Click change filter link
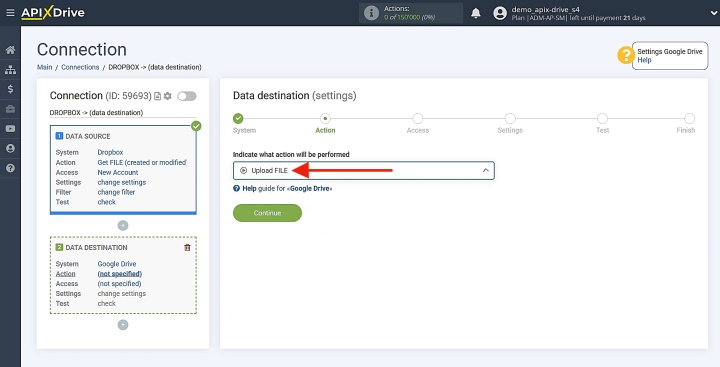Image resolution: width=720 pixels, height=367 pixels. (x=116, y=192)
